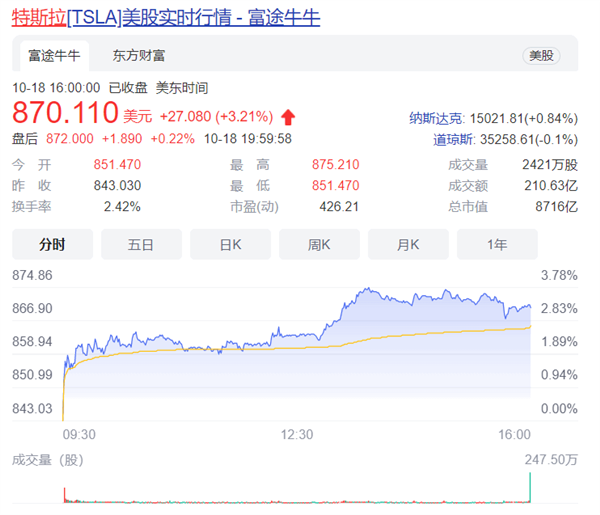Show the 五日 five-day chart
The width and height of the screenshot is (600, 515).
[141, 244]
